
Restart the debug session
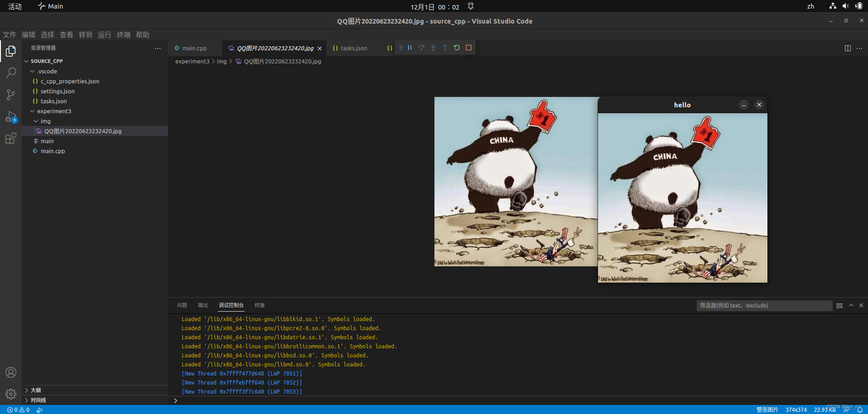pos(457,48)
